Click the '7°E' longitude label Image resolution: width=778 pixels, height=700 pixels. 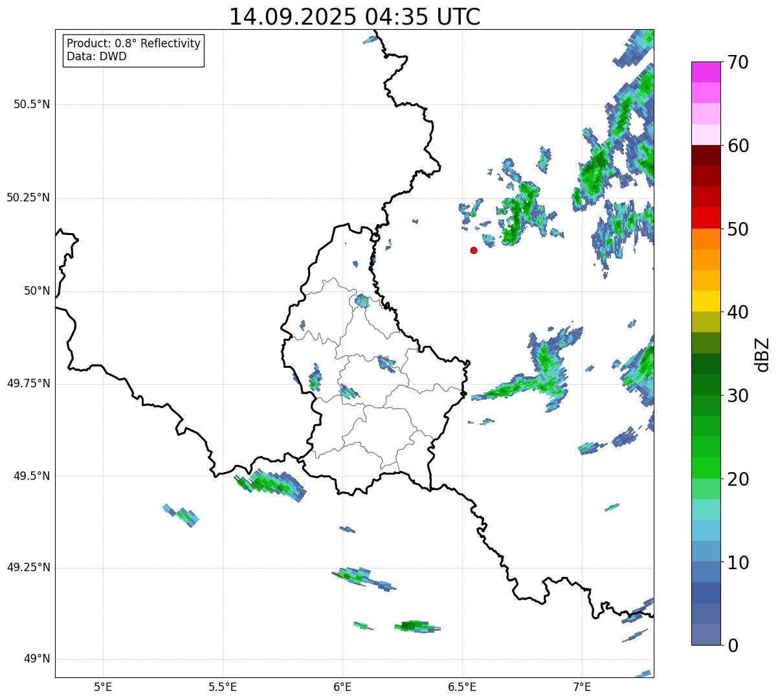coord(582,686)
